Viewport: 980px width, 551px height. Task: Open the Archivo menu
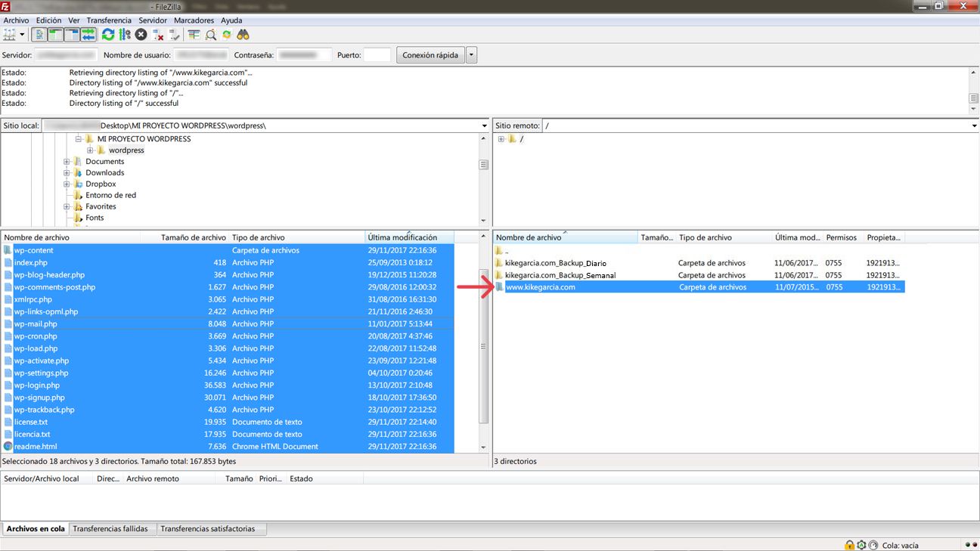pos(16,20)
